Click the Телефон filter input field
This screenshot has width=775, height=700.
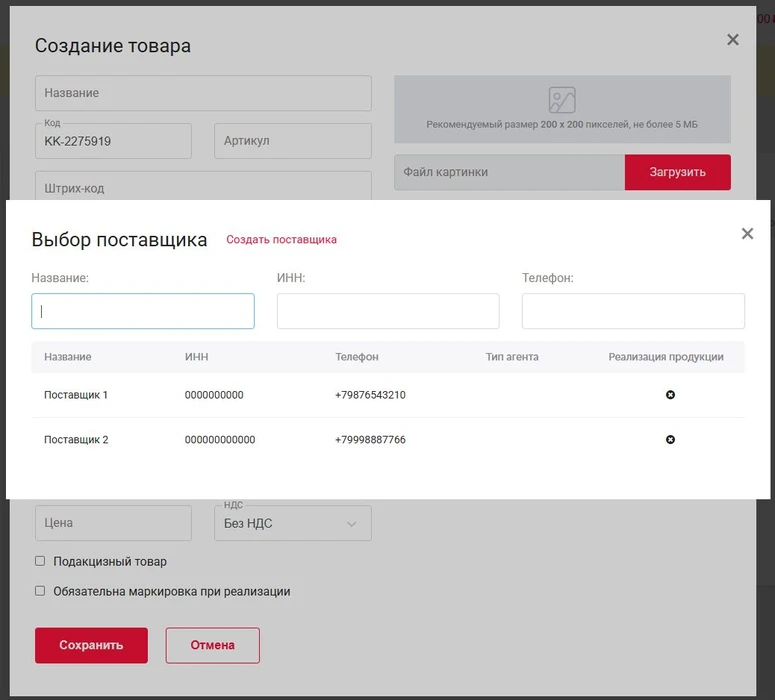point(633,311)
